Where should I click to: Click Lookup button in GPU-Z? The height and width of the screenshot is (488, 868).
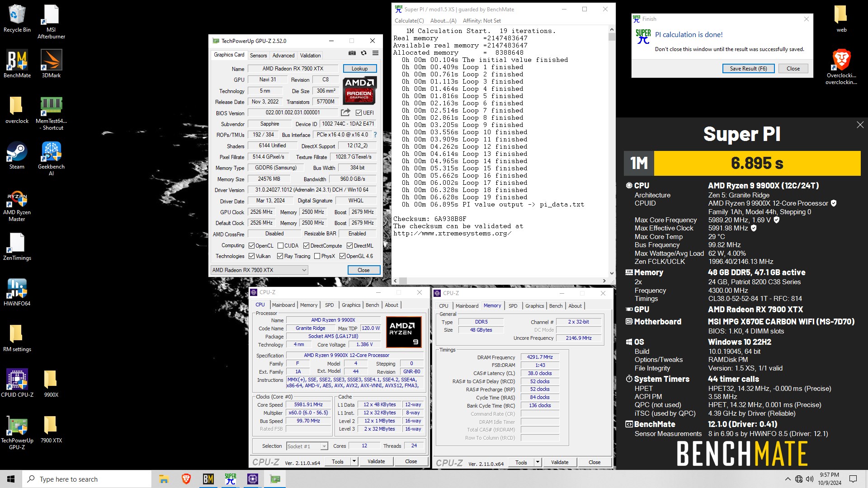359,69
